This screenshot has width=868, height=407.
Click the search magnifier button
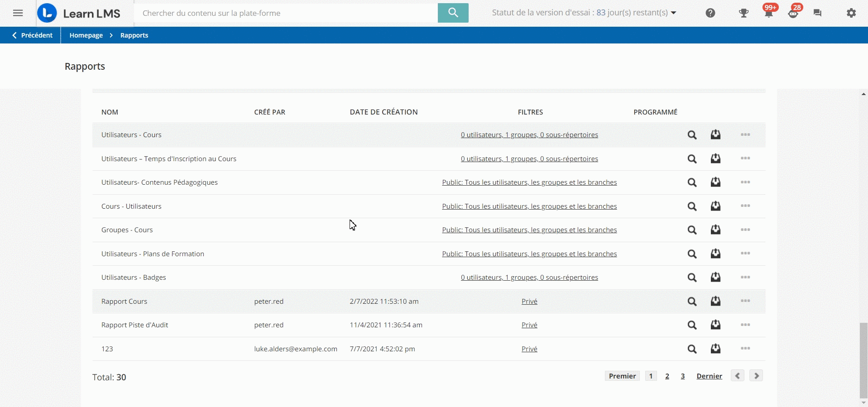pos(453,13)
